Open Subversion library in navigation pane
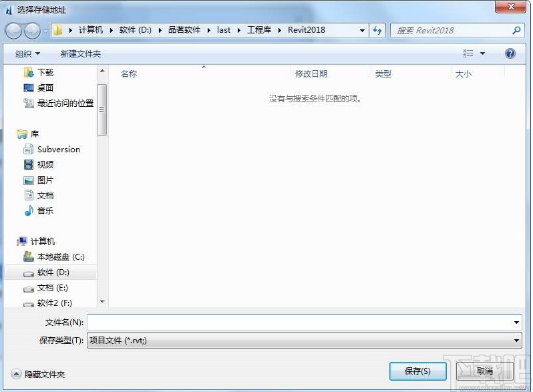 pyautogui.click(x=51, y=150)
